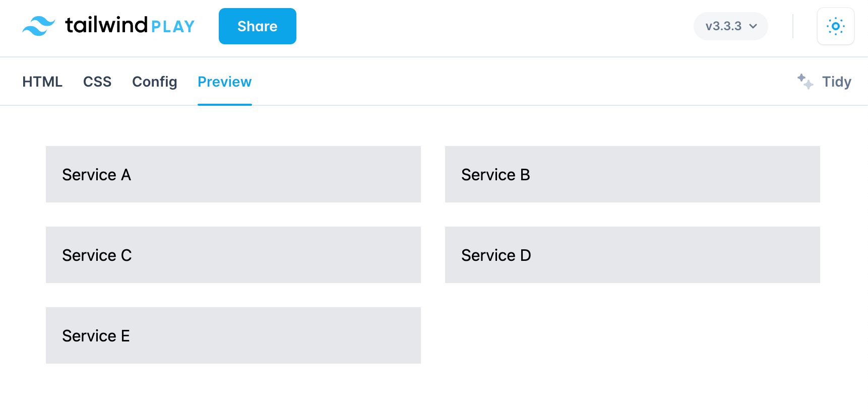Switch to the CSS tab

(x=97, y=82)
